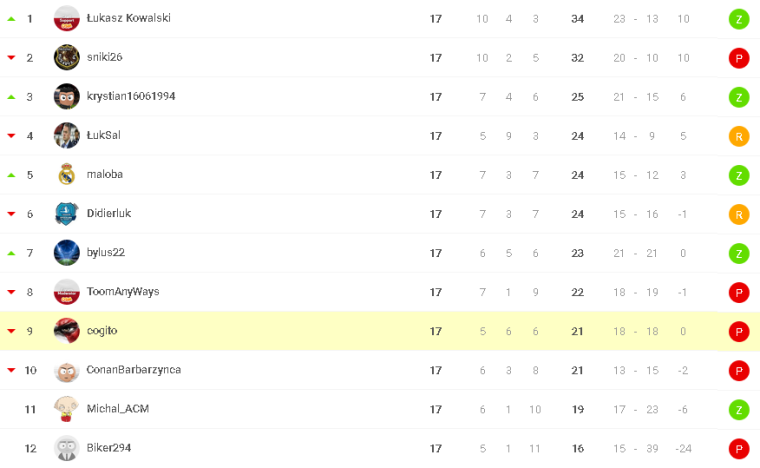Click the Biker294 player name

point(108,448)
